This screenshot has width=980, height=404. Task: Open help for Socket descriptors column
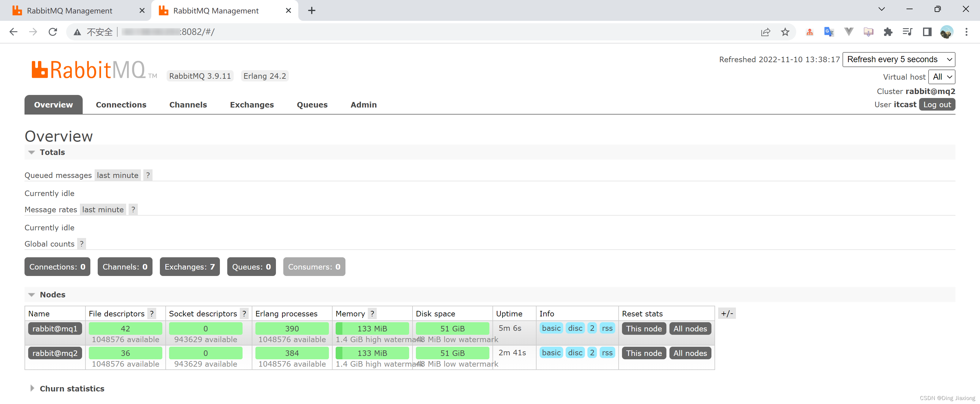(x=244, y=314)
